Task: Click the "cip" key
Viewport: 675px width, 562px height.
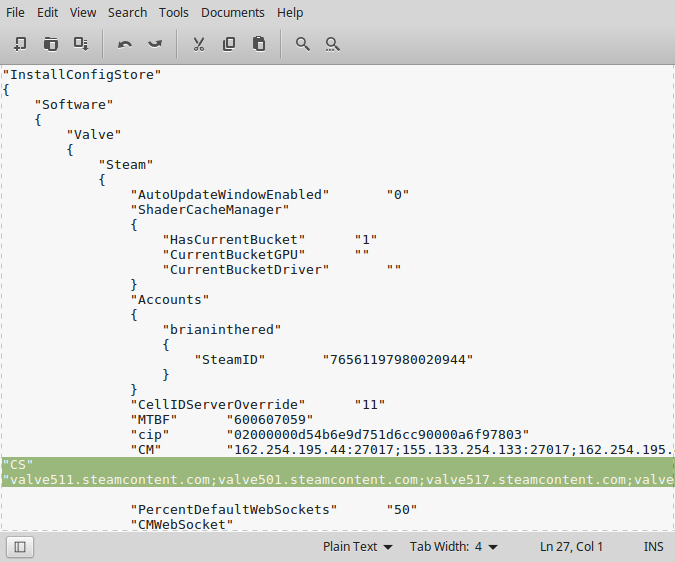Action: pos(150,435)
